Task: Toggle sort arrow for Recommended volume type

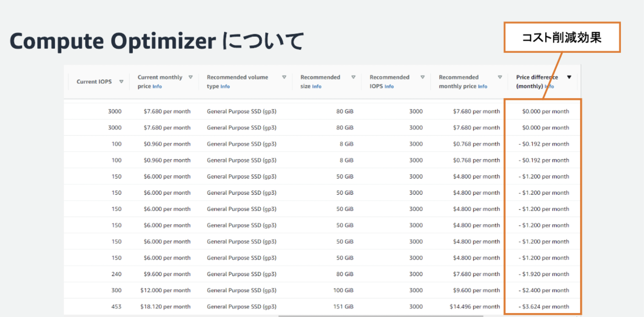Action: tap(284, 77)
